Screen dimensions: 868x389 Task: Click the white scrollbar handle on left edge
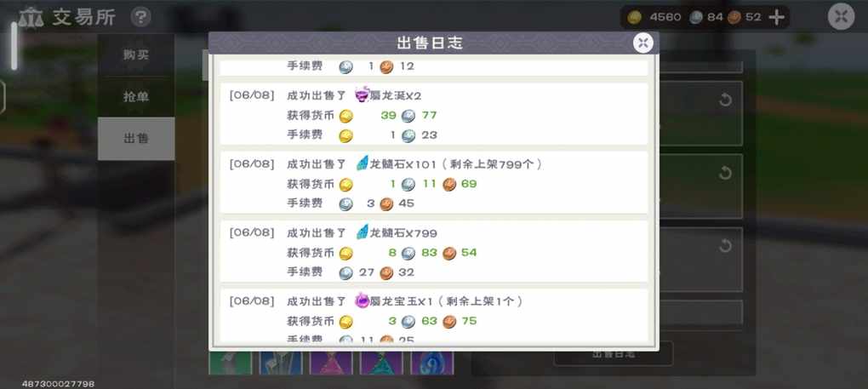tap(14, 47)
